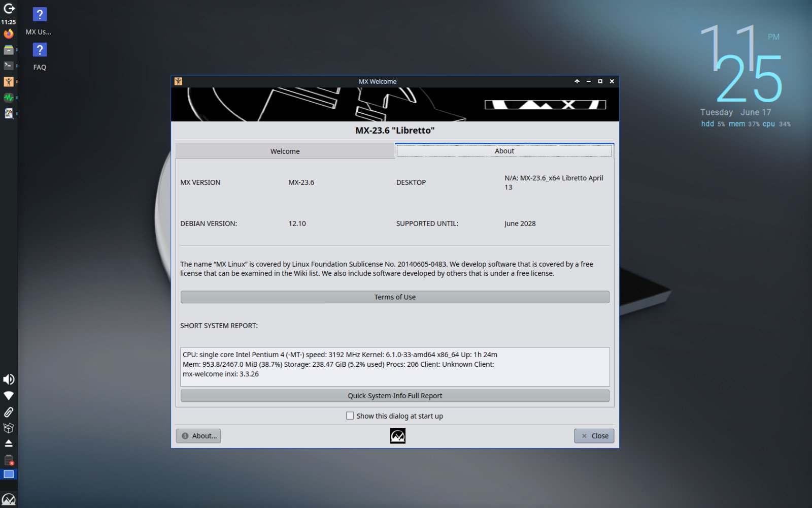The image size is (812, 508).
Task: Click the battery icon with red x
Action: (9, 460)
